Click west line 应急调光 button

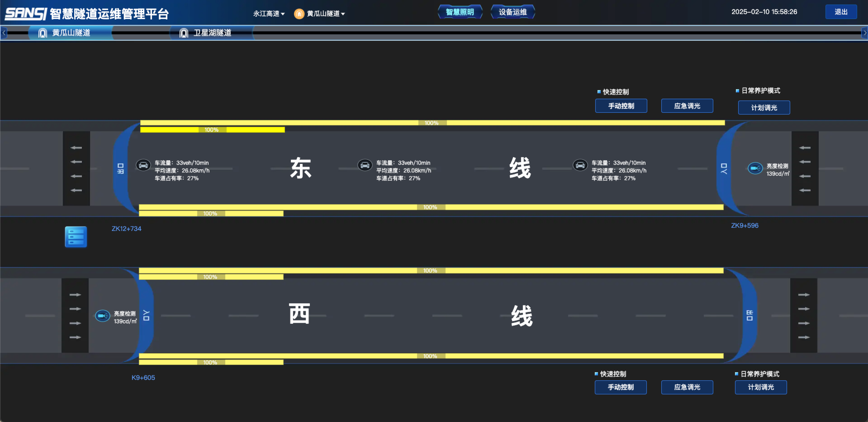pos(687,387)
